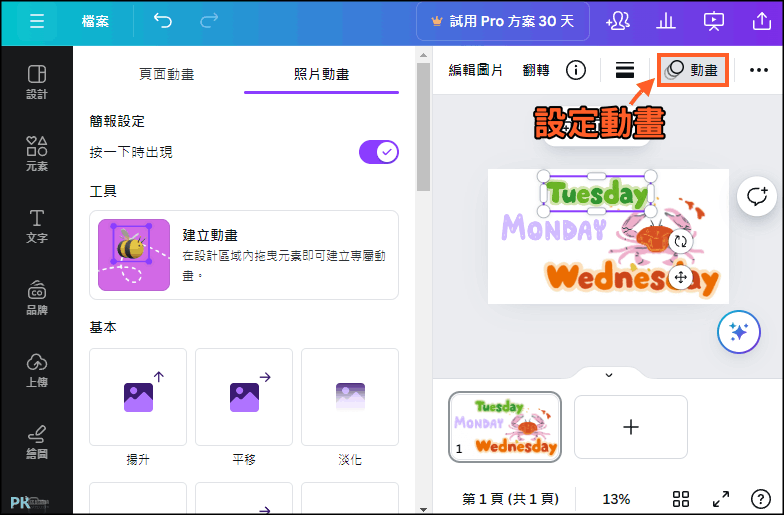784x515 pixels.
Task: Start presentation with the present icon
Action: point(714,22)
